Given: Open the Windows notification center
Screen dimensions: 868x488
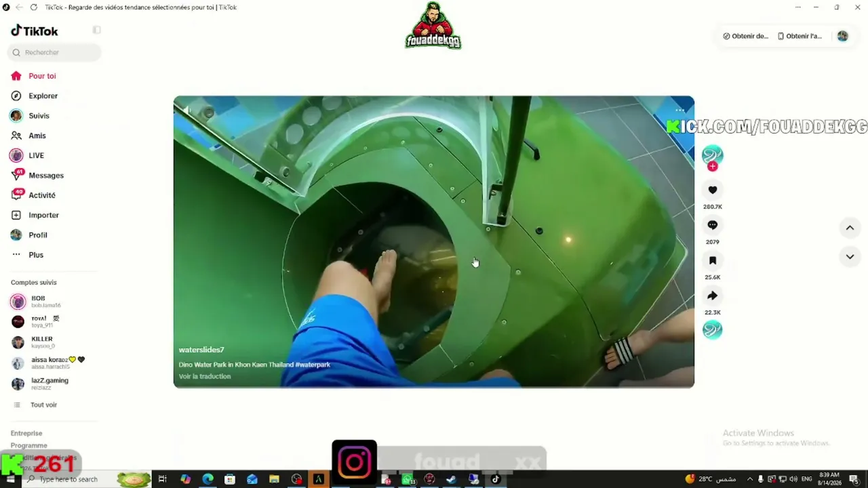Looking at the screenshot, I should point(854,479).
